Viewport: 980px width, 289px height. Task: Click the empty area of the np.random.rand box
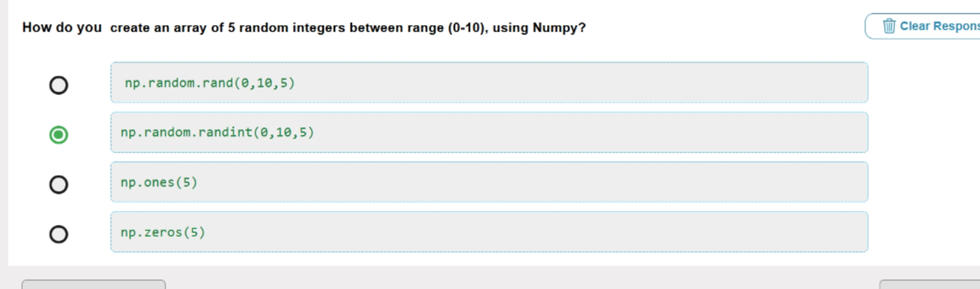point(581,83)
